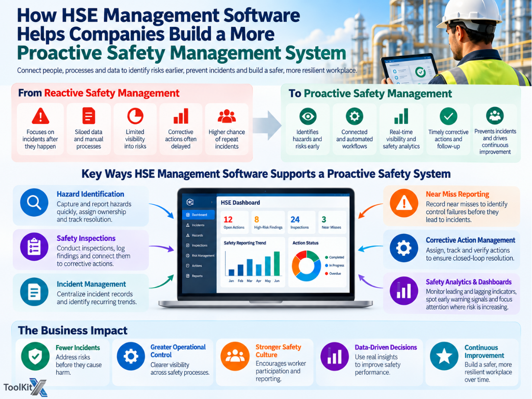
Task: Click 'The Business Impact' heading
Action: click(73, 331)
